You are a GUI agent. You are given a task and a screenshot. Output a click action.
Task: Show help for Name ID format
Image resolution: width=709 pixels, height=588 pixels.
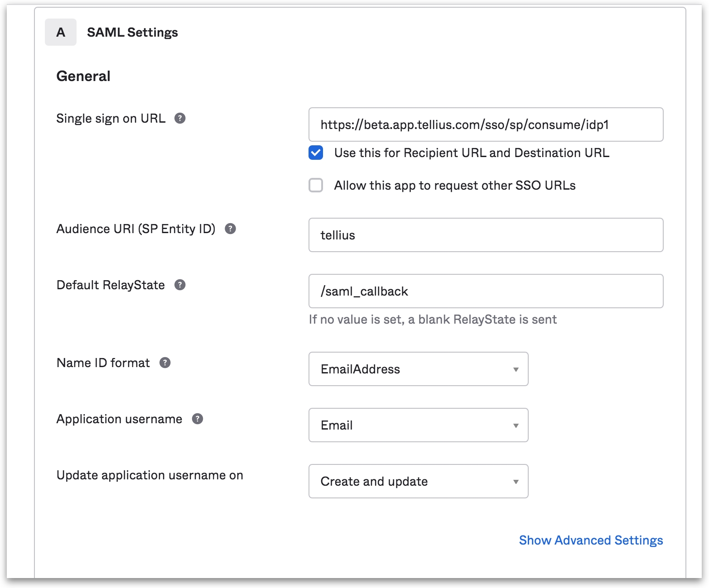[x=165, y=363]
